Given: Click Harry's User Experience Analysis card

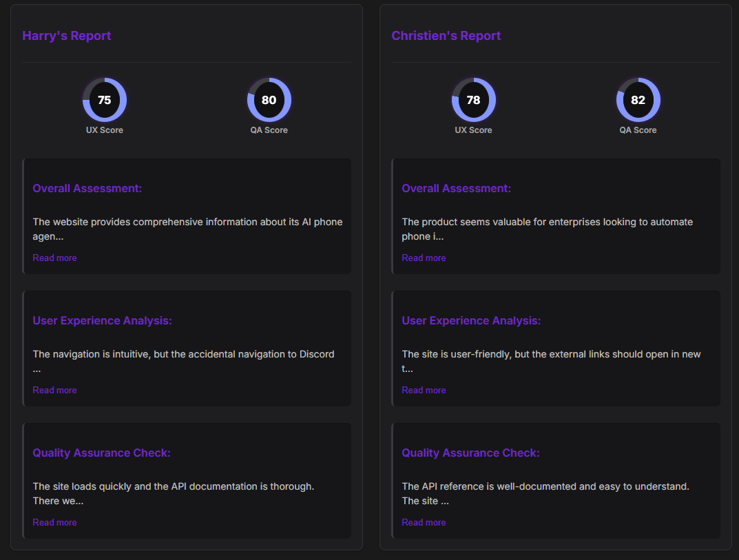Looking at the screenshot, I should (x=187, y=349).
